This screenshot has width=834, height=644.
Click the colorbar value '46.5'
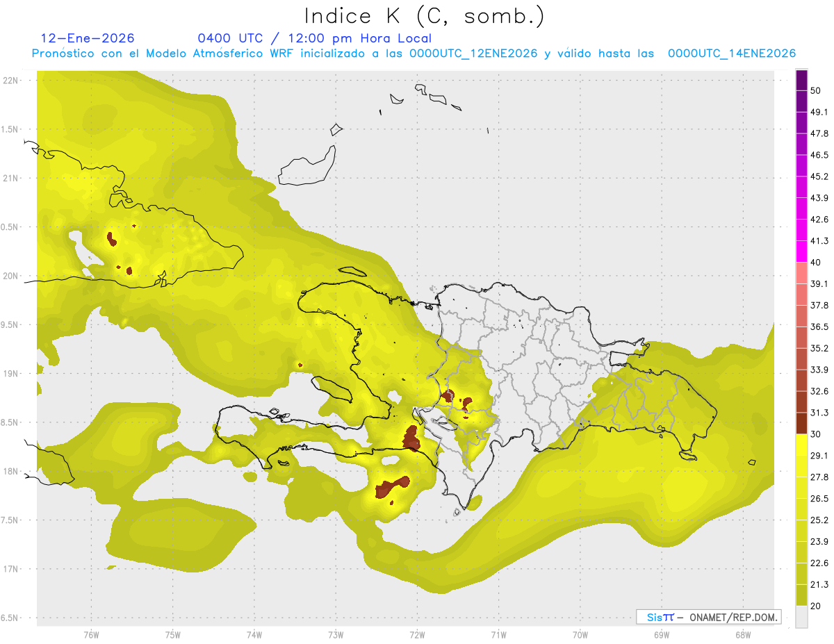(x=819, y=155)
